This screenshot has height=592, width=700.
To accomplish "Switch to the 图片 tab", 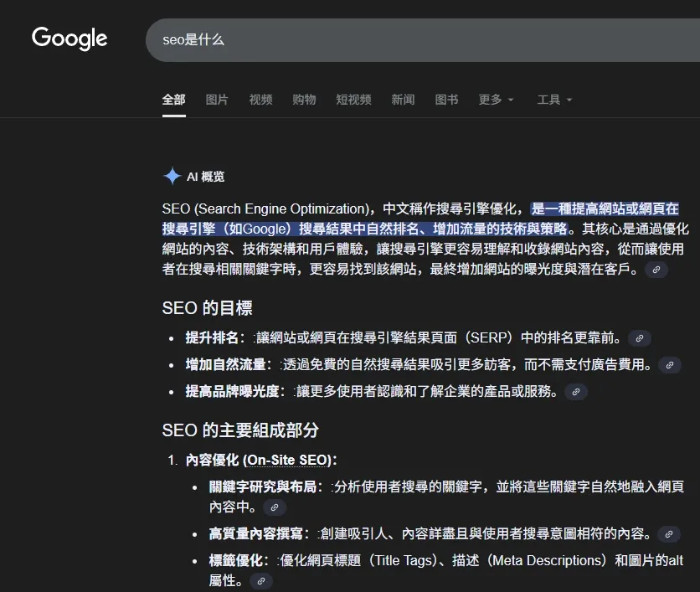I will point(217,100).
